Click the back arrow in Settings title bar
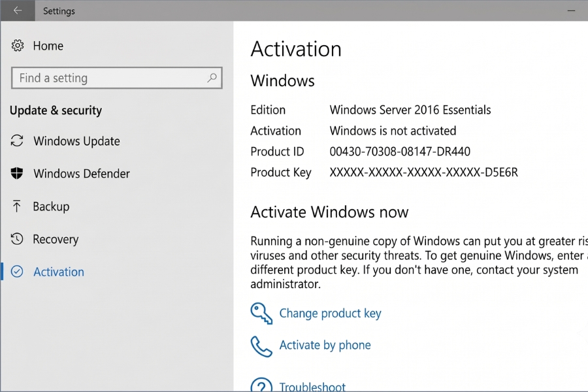Viewport: 588px width, 392px height. coord(18,10)
